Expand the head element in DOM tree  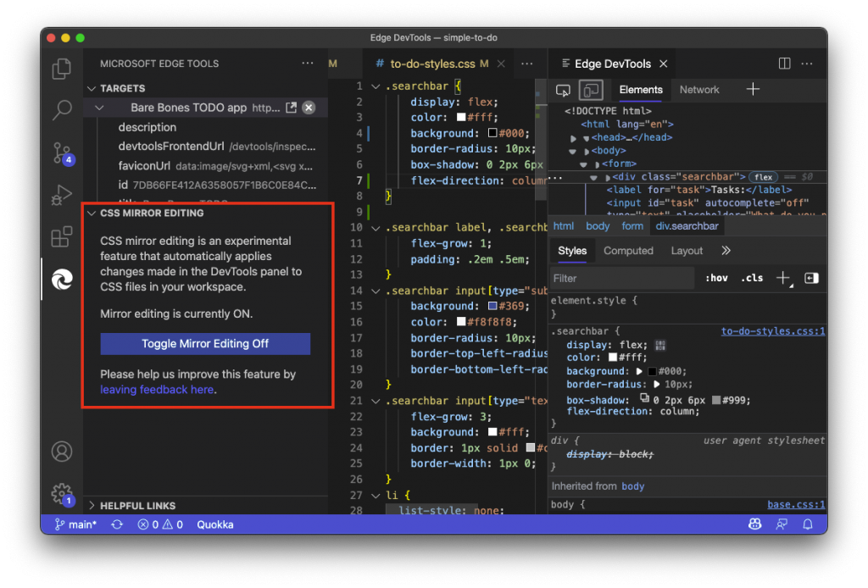[x=574, y=138]
